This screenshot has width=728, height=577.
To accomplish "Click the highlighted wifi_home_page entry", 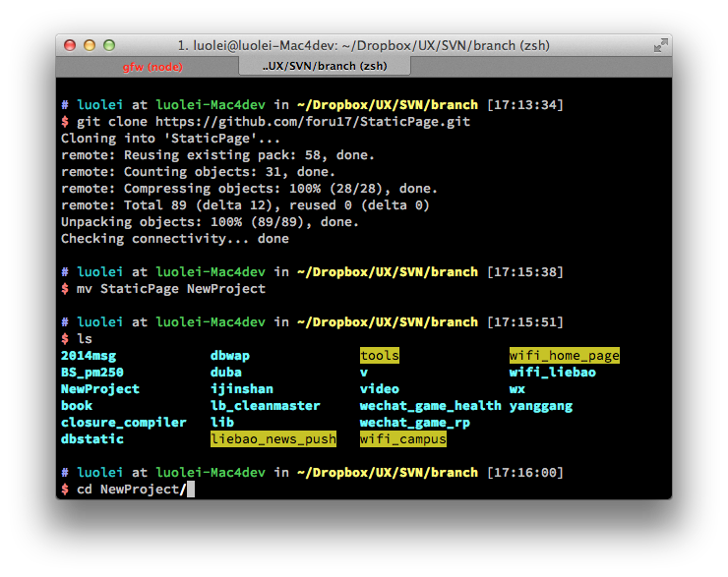I will (x=565, y=356).
